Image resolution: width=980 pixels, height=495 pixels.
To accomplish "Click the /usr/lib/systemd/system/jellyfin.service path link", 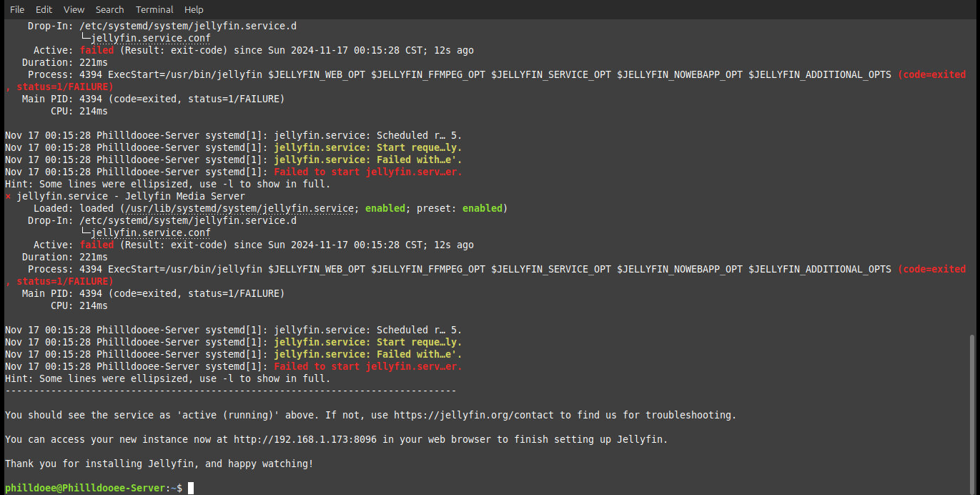I will pyautogui.click(x=239, y=208).
